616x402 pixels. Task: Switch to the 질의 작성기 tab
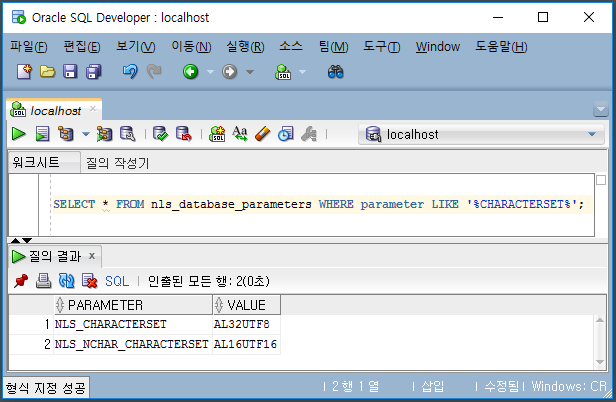point(117,163)
